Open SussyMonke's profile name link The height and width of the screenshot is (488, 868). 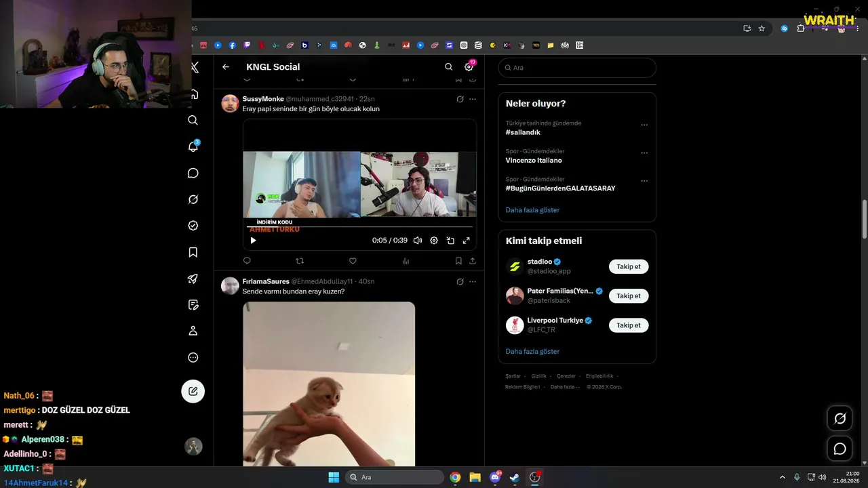click(x=263, y=99)
